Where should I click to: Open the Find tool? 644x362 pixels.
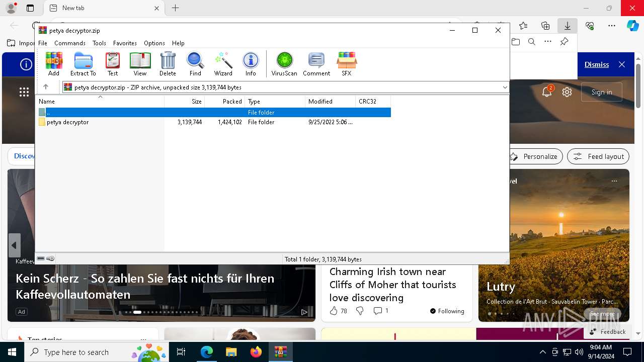[x=195, y=64]
